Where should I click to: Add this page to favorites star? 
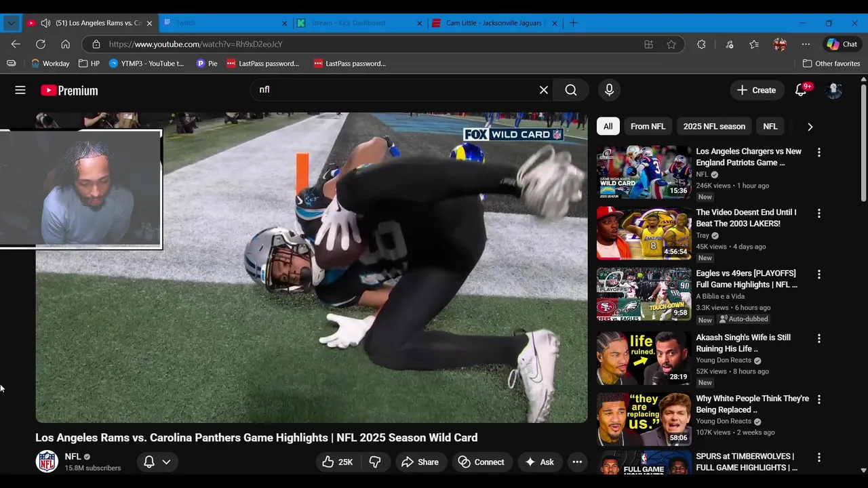pos(671,44)
